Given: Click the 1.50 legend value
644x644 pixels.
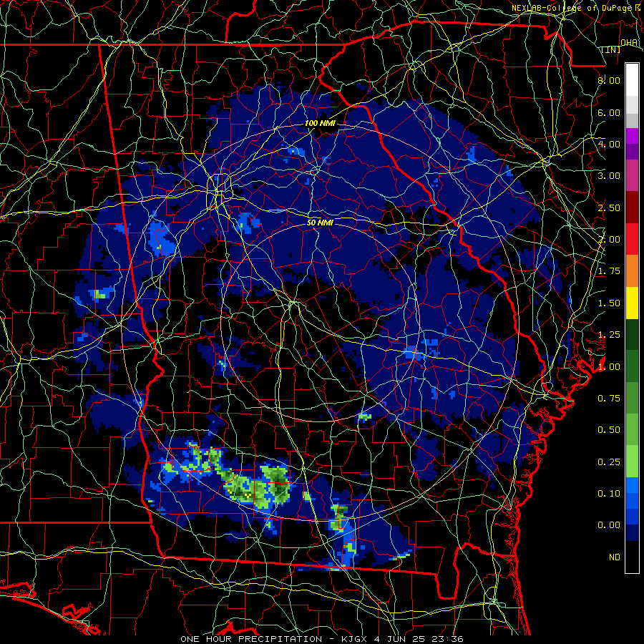Looking at the screenshot, I should 609,303.
